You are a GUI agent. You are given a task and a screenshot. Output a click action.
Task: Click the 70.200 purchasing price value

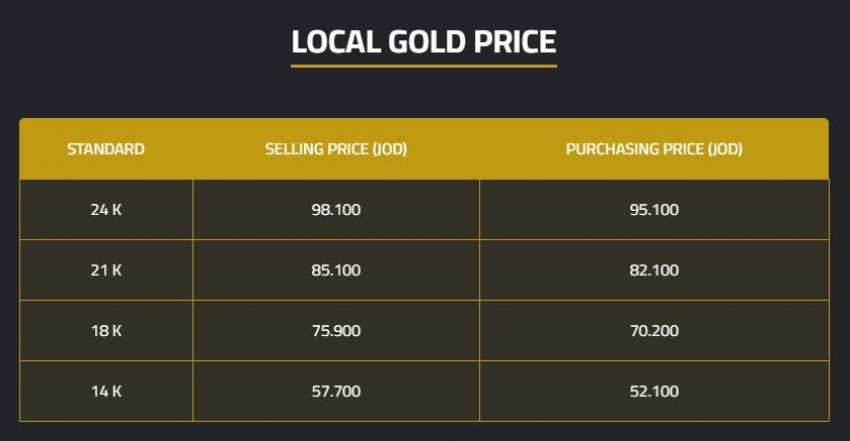click(654, 330)
